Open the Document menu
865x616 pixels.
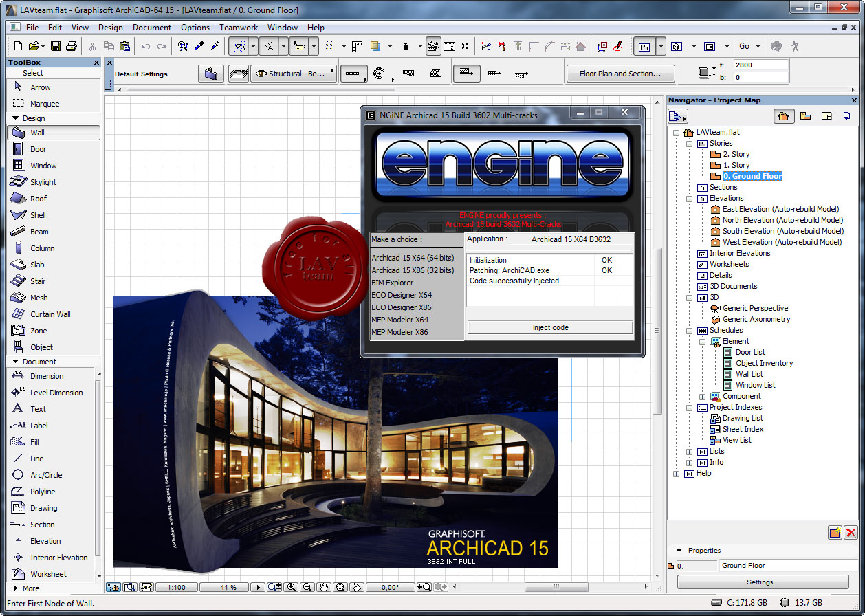pyautogui.click(x=152, y=27)
